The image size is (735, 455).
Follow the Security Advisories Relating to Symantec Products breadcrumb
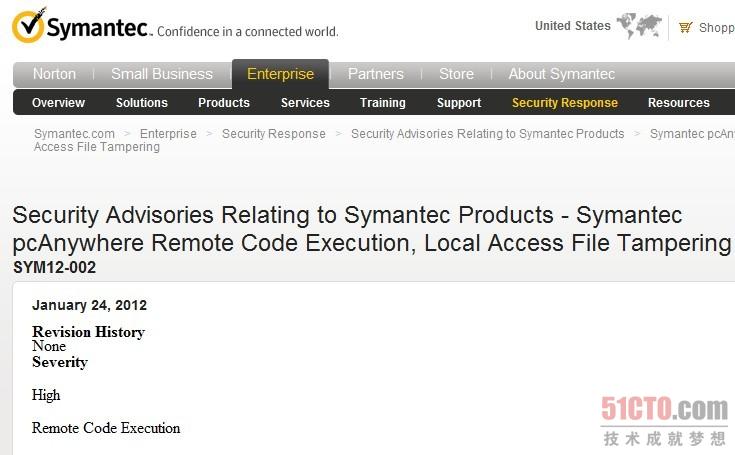point(487,133)
